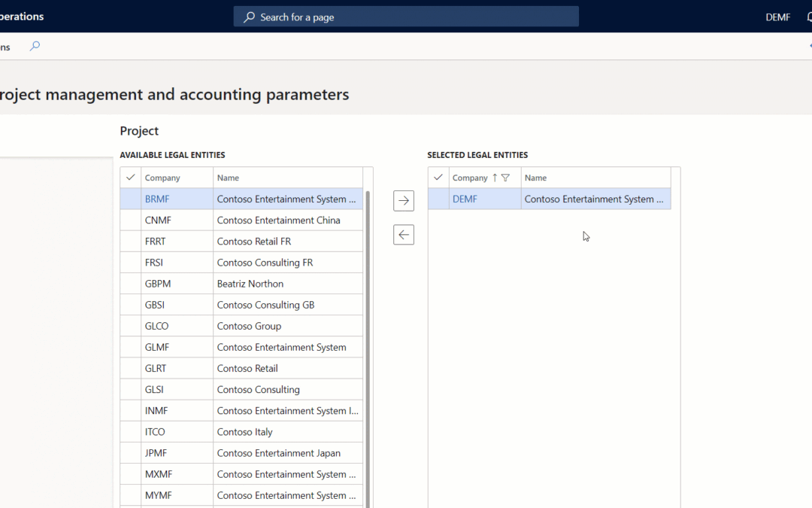Click the Contoso Entertainment China name cell
Viewport: 812px width, 508px height.
[287, 221]
